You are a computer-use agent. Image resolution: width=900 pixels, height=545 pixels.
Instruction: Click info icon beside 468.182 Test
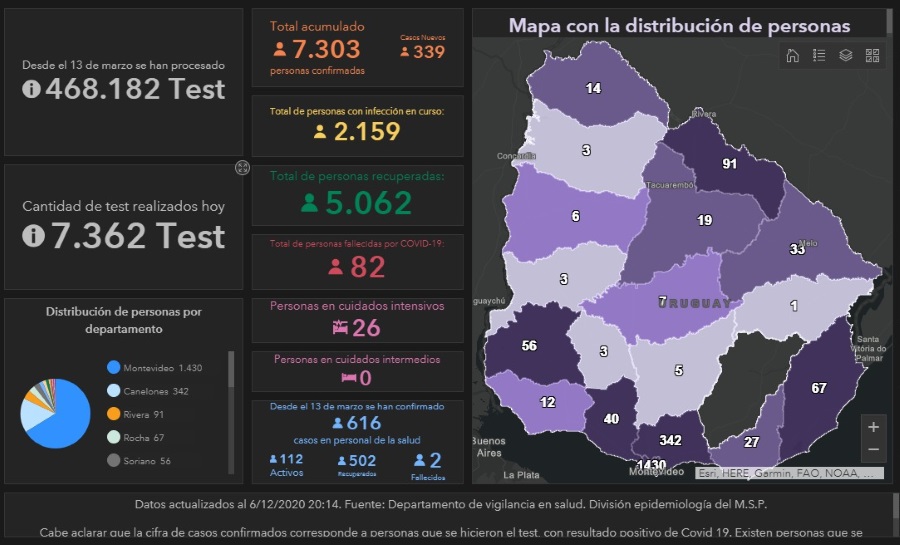[31, 89]
